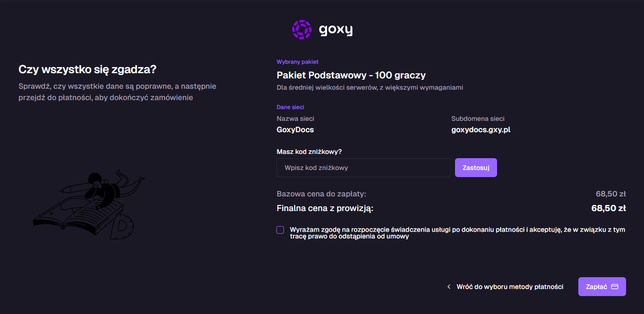
Task: Apply the discount code with Zastosuj
Action: pyautogui.click(x=476, y=168)
